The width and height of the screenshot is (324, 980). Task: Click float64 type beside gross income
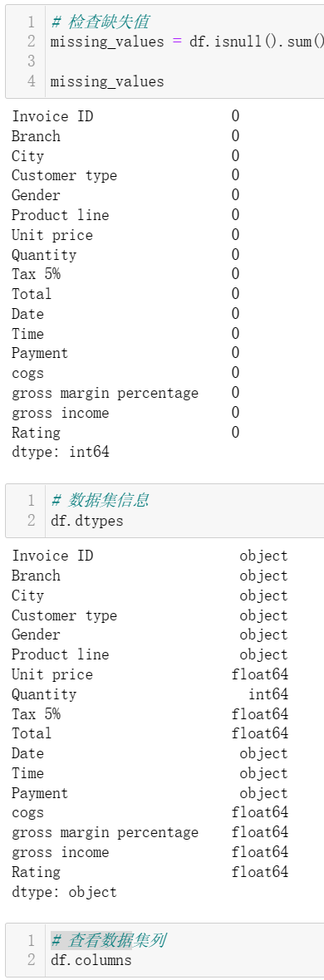tap(259, 852)
